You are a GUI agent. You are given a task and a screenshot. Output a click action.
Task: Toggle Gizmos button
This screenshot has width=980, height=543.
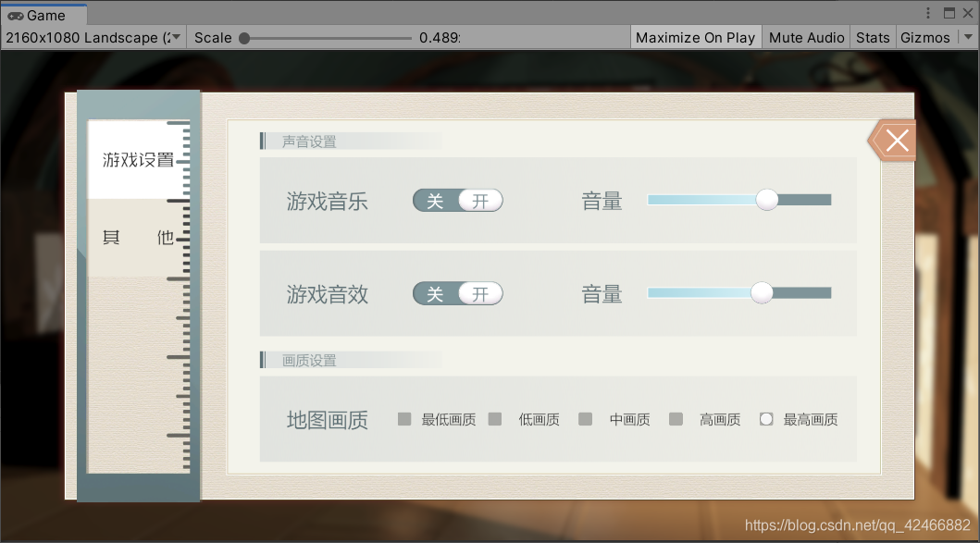925,38
